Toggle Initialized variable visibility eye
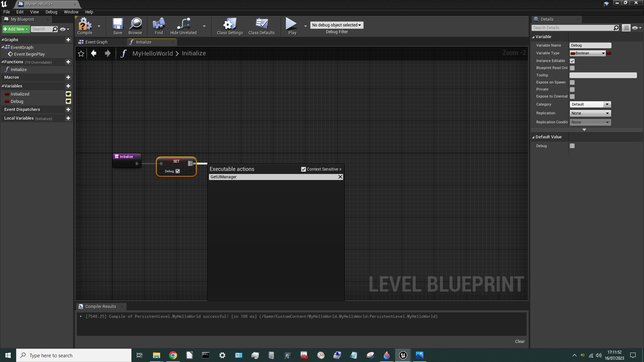Image resolution: width=644 pixels, height=362 pixels. point(68,94)
